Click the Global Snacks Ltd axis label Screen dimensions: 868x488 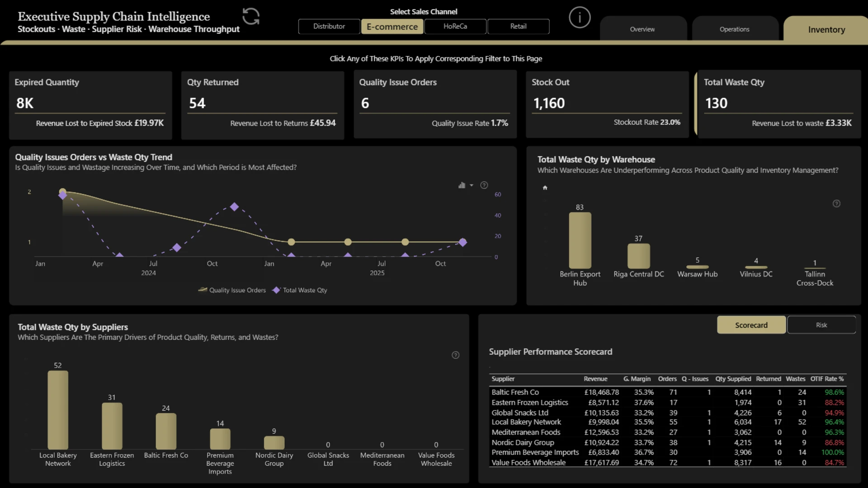coord(328,459)
